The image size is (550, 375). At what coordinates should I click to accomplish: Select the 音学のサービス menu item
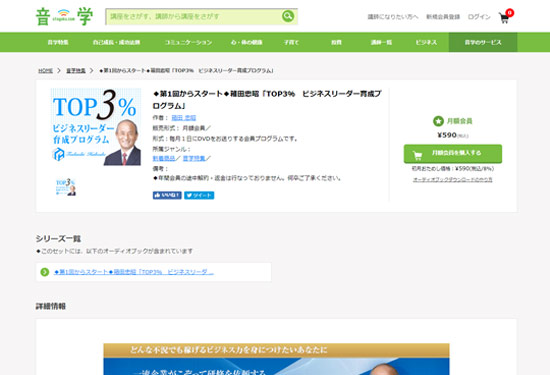click(483, 42)
